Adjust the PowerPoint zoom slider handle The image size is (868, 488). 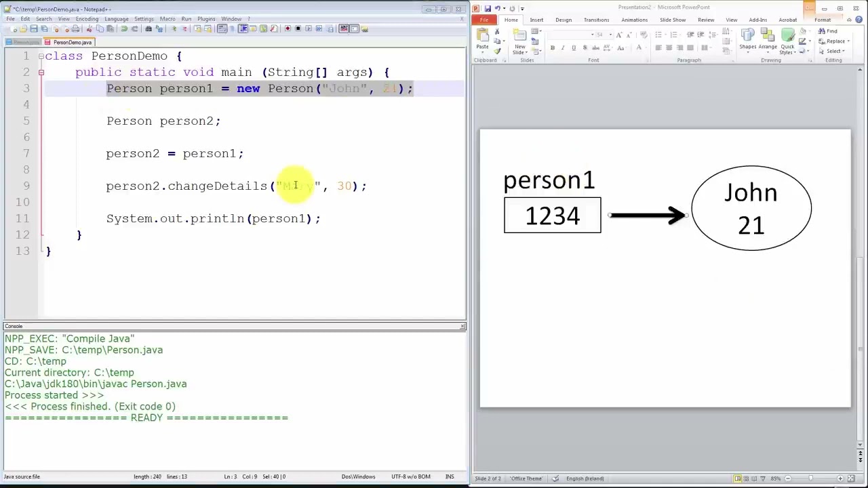click(x=811, y=479)
